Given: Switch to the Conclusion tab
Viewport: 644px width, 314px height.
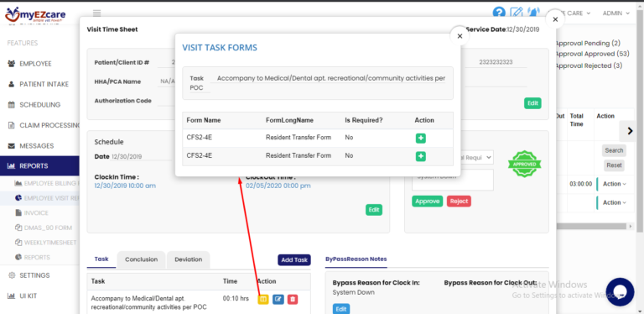Looking at the screenshot, I should point(141,259).
